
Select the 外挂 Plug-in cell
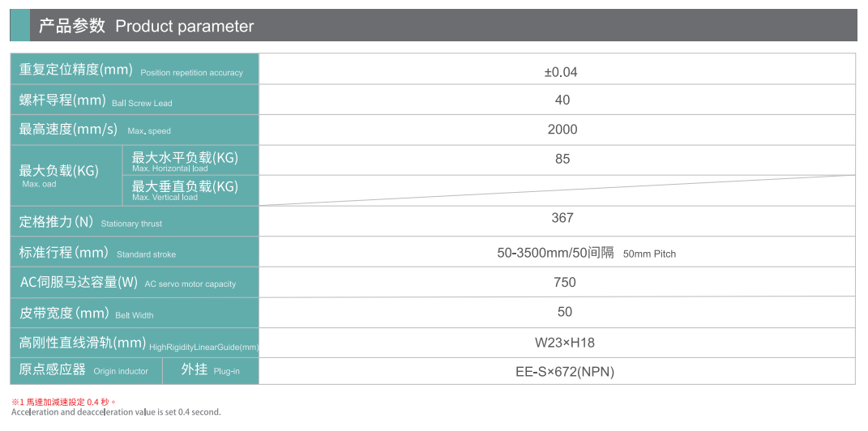pyautogui.click(x=210, y=370)
